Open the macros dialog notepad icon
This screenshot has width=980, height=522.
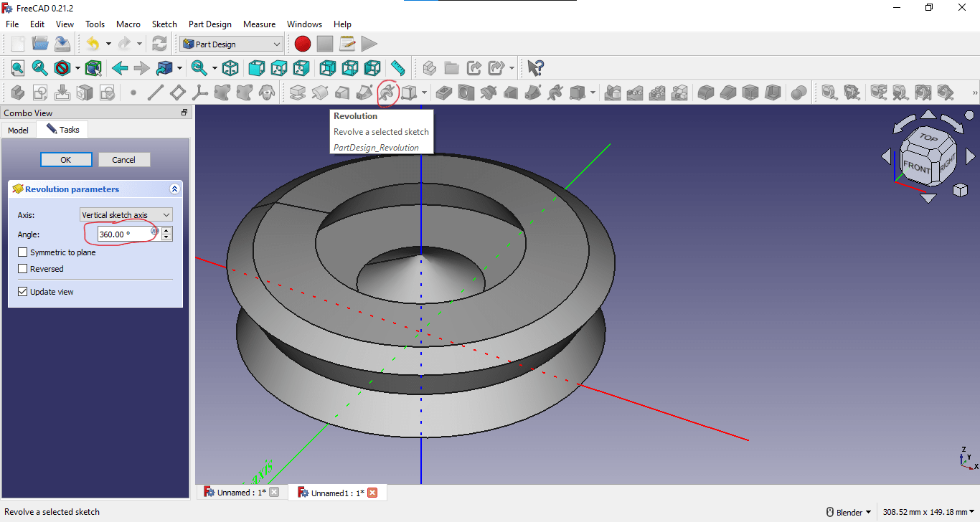pyautogui.click(x=347, y=44)
